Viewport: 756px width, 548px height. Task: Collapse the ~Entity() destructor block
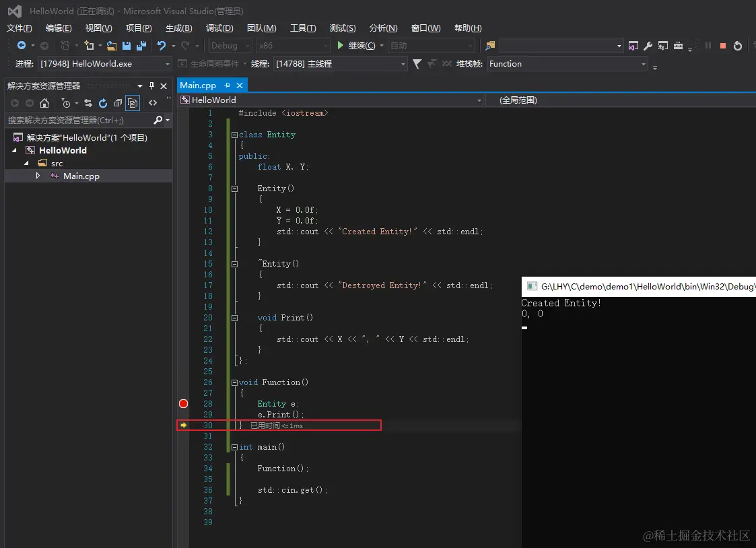234,264
